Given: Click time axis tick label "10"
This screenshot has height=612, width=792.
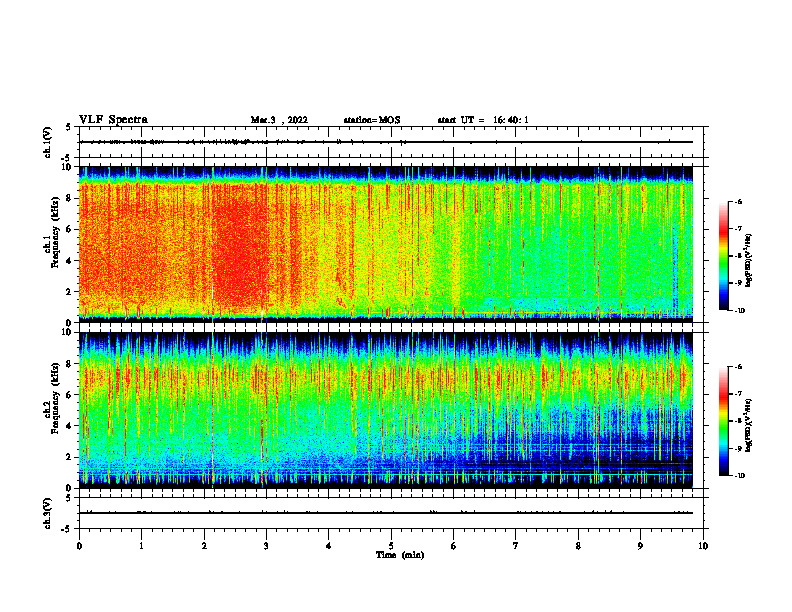Looking at the screenshot, I should tap(703, 546).
